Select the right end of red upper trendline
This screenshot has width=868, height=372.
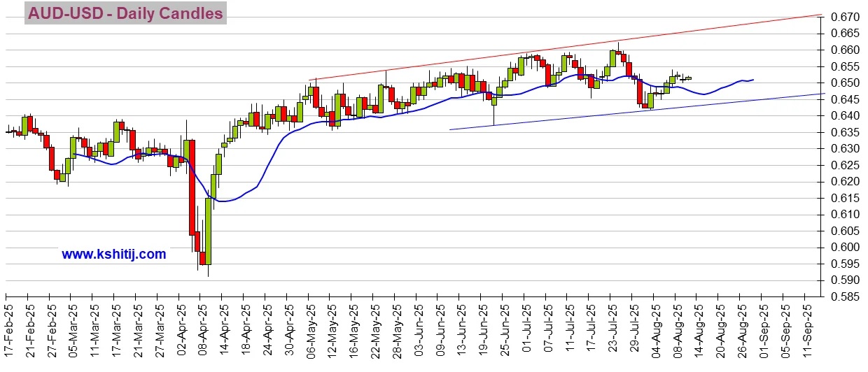(x=822, y=15)
